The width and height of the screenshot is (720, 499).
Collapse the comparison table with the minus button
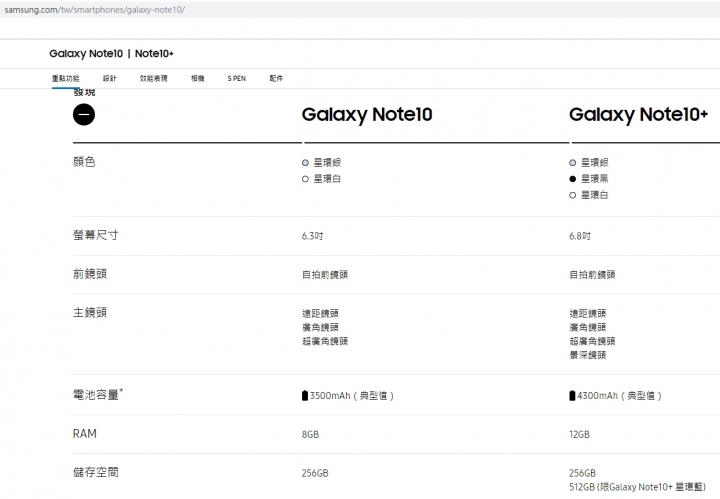coord(84,114)
